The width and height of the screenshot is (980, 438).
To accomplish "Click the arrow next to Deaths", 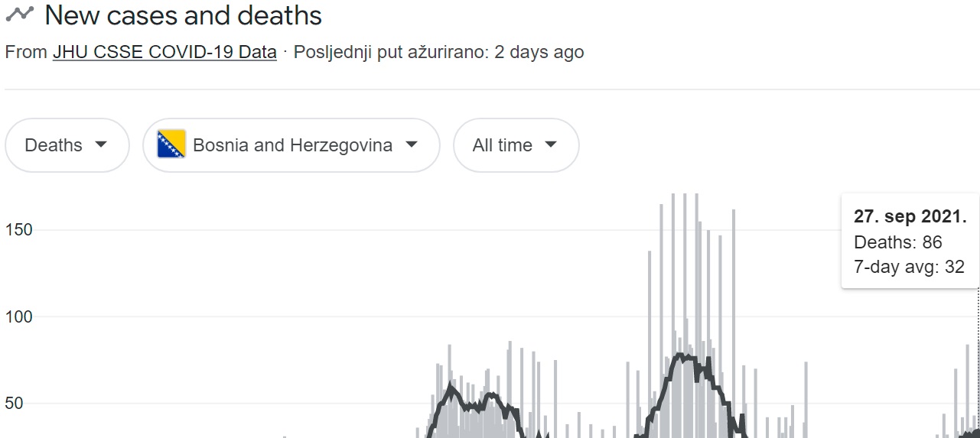I will 100,145.
